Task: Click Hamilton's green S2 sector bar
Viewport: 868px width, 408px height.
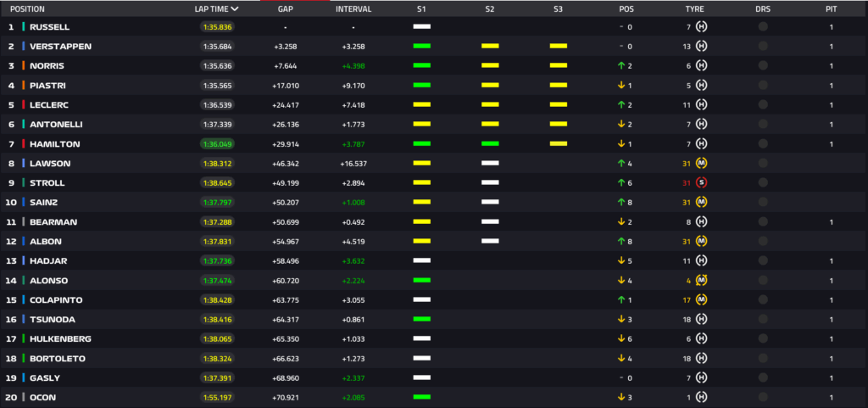Action: point(489,144)
